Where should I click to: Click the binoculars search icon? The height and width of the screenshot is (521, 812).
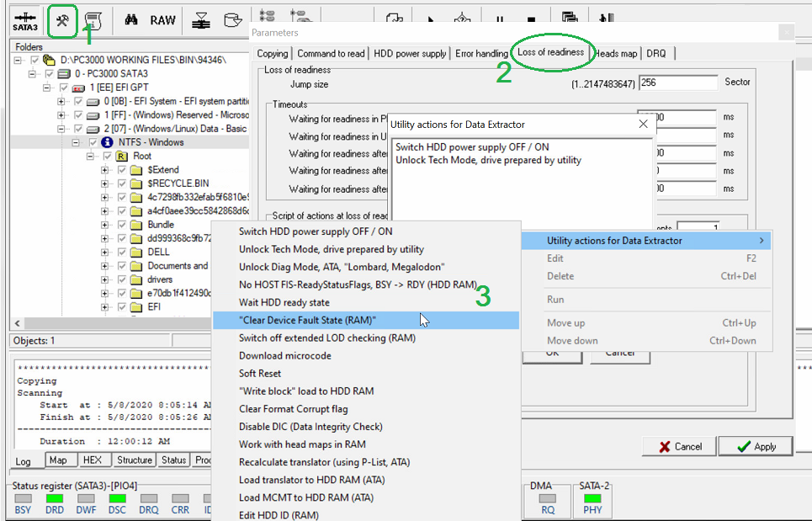click(131, 20)
